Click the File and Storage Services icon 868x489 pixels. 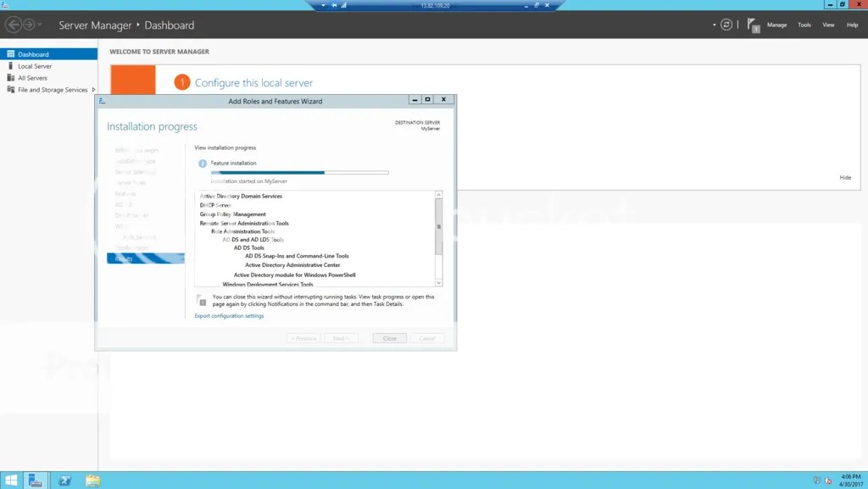(10, 90)
